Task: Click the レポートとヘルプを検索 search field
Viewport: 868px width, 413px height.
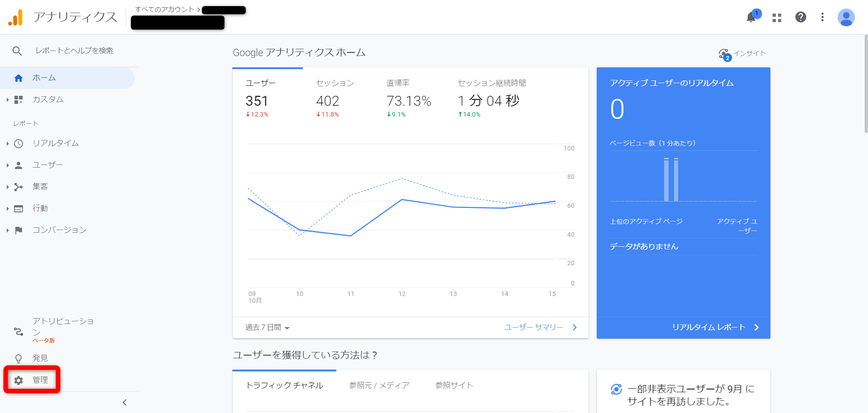Action: (x=75, y=51)
